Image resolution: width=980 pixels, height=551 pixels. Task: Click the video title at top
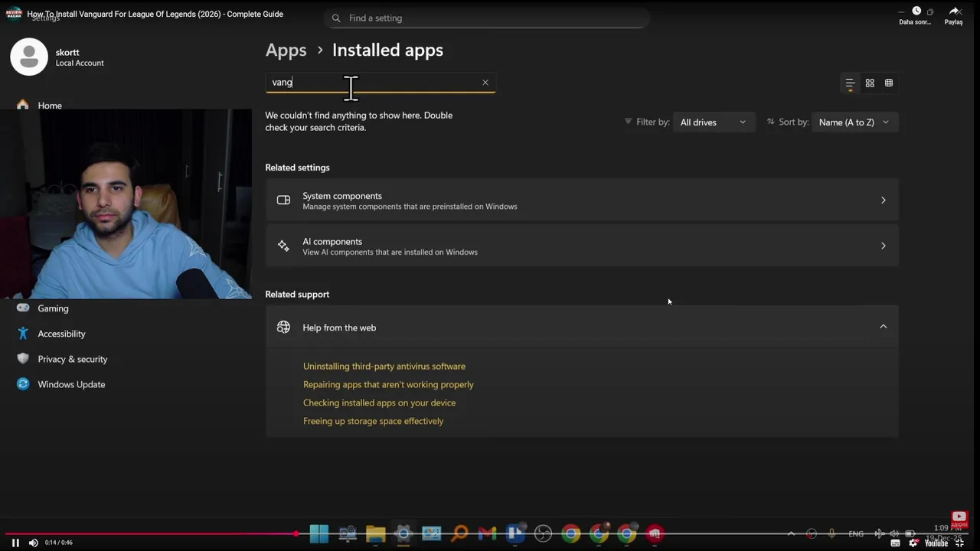[x=155, y=15]
